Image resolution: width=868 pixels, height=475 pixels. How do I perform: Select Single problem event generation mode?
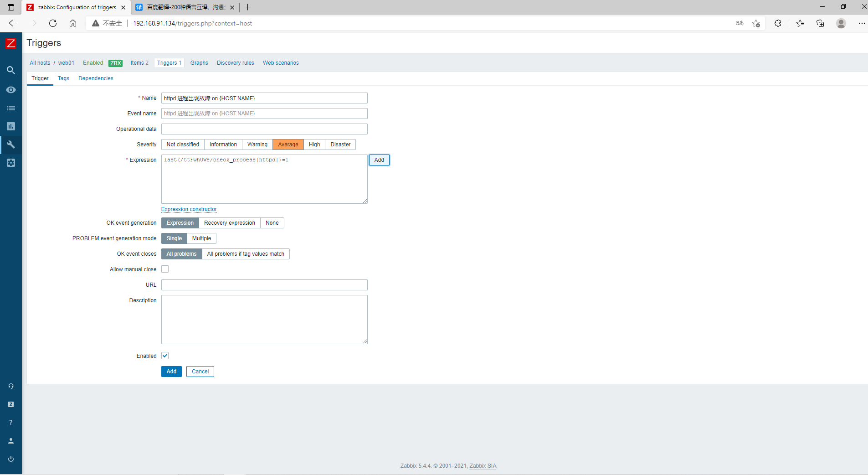point(174,238)
